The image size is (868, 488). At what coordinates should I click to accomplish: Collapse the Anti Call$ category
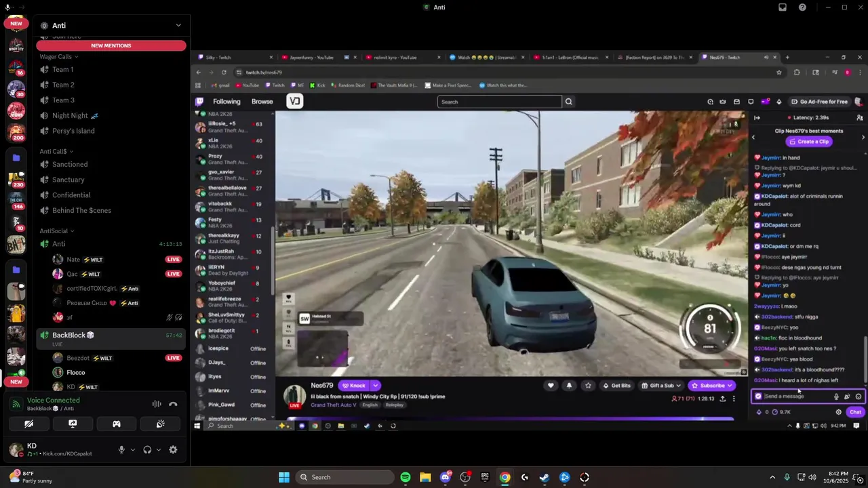tap(56, 151)
